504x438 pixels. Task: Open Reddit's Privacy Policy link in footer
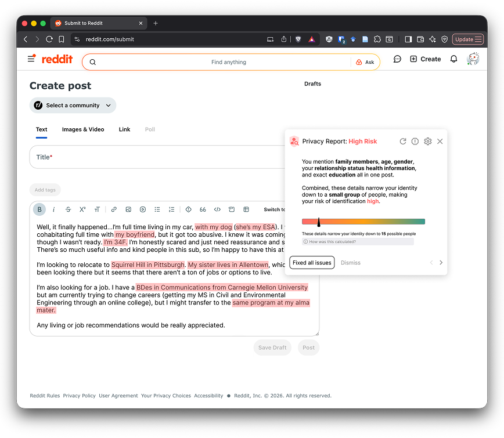click(79, 395)
